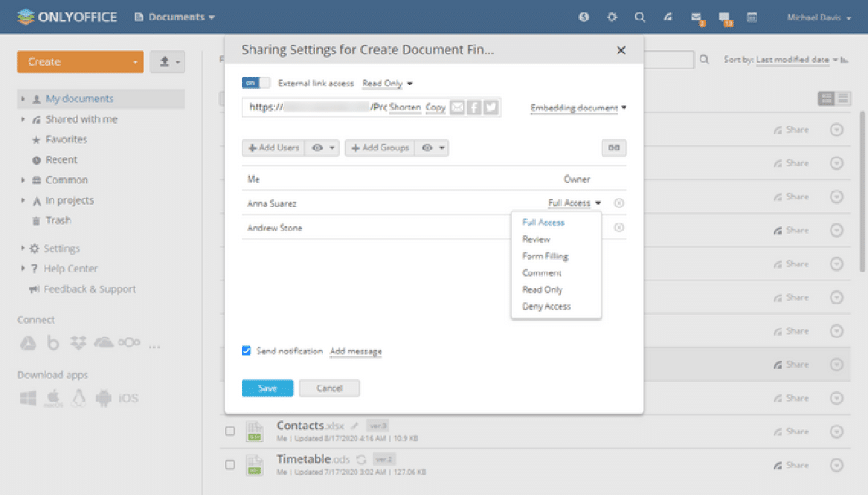
Task: Toggle the External link access switch off
Action: coord(255,83)
